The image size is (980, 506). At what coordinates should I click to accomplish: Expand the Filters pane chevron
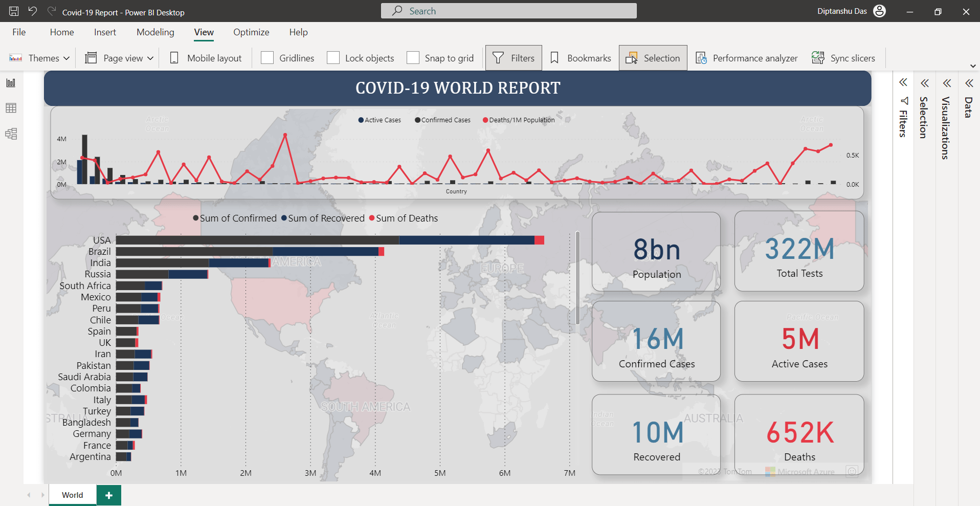(903, 82)
